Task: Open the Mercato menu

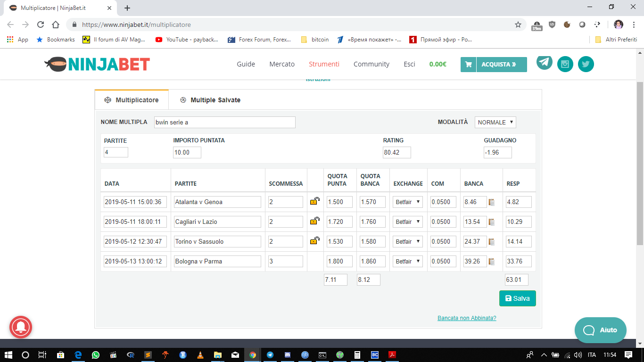Action: point(282,64)
